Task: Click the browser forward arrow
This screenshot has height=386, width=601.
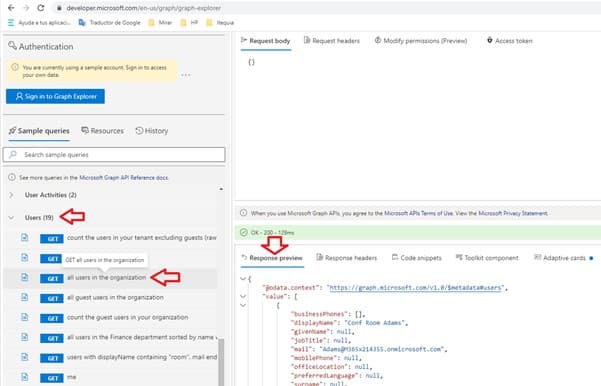Action: pos(26,8)
